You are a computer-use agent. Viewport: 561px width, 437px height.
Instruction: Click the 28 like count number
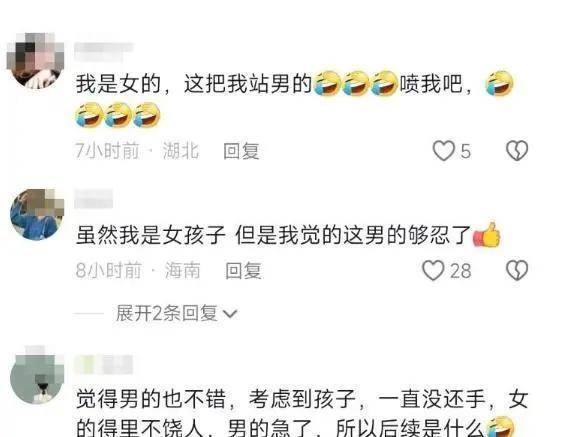[x=460, y=271]
